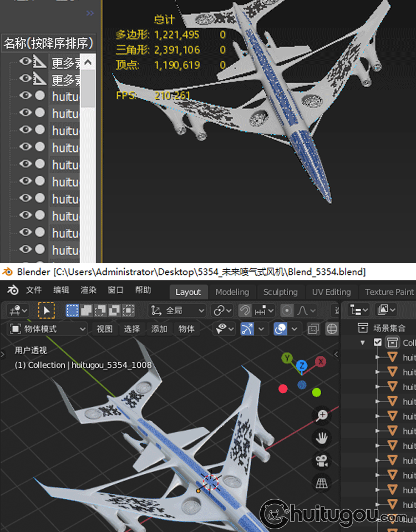Viewport: 416px width, 532px height.
Task: Click the 视图 button in viewport header
Action: point(105,329)
